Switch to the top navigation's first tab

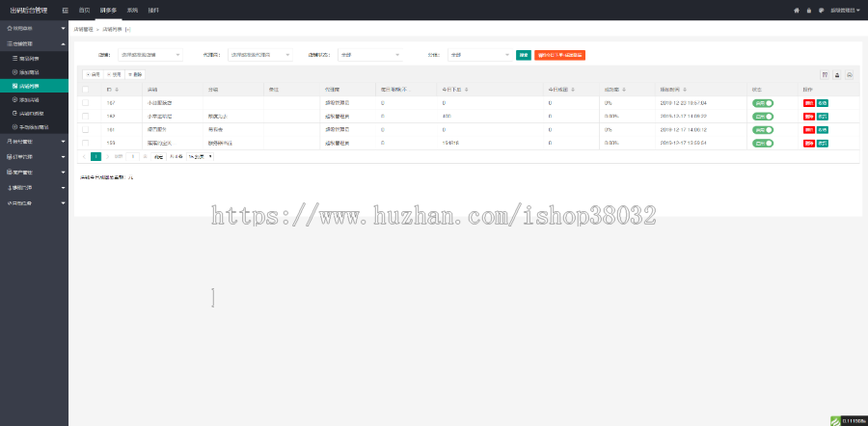pos(85,10)
